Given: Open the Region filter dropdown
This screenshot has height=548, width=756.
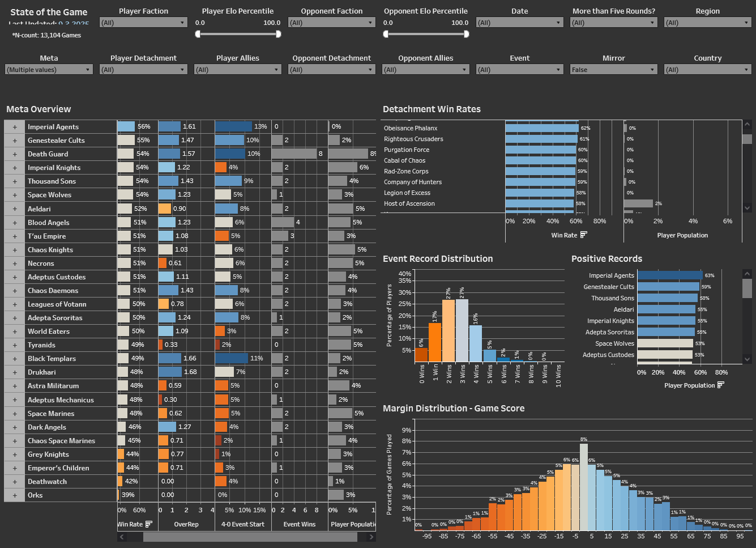Looking at the screenshot, I should (x=708, y=23).
